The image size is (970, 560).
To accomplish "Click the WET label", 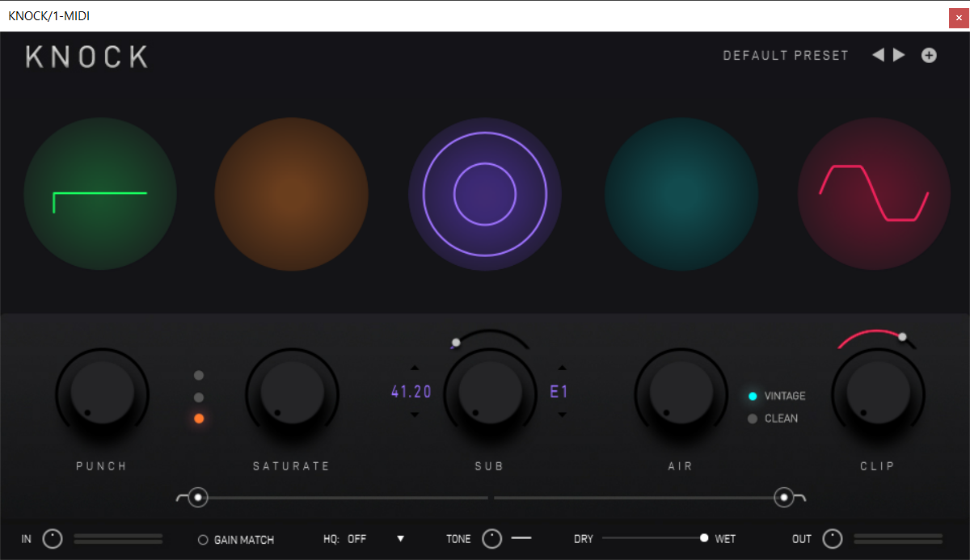I will [x=726, y=539].
